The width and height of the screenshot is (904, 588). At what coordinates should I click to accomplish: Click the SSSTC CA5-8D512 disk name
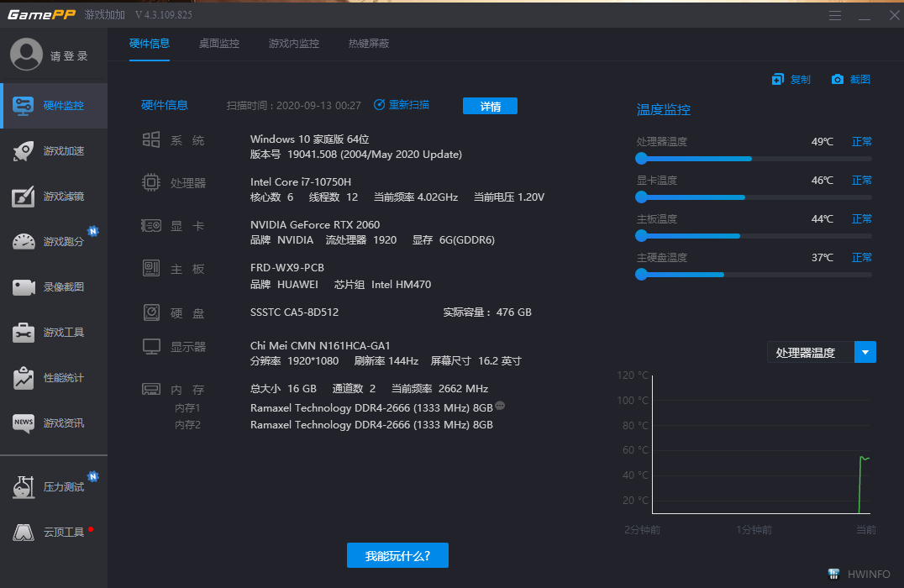(294, 312)
